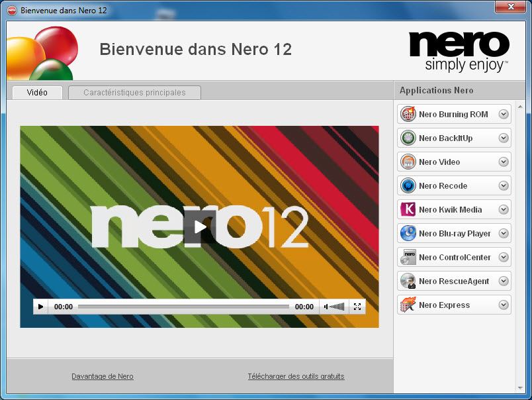
Task: Expand Nero Recode details
Action: tap(504, 185)
